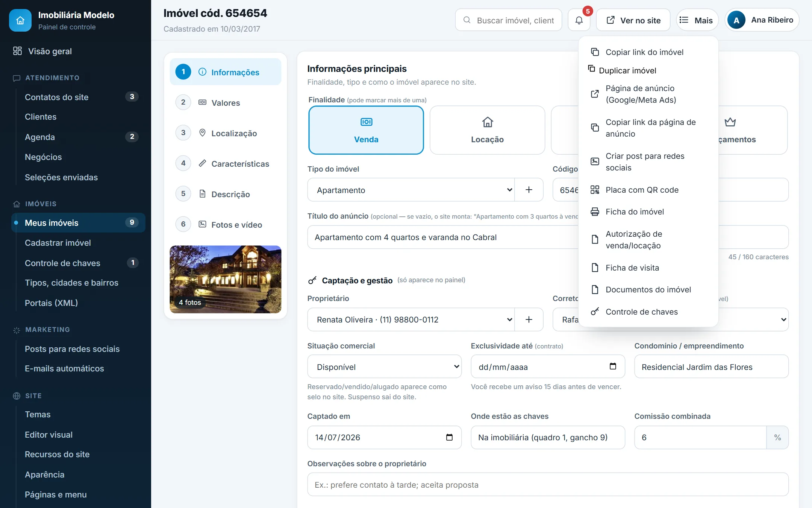Add new owner with plus icon beside Proprietário
This screenshot has height=508, width=812.
[x=529, y=319]
